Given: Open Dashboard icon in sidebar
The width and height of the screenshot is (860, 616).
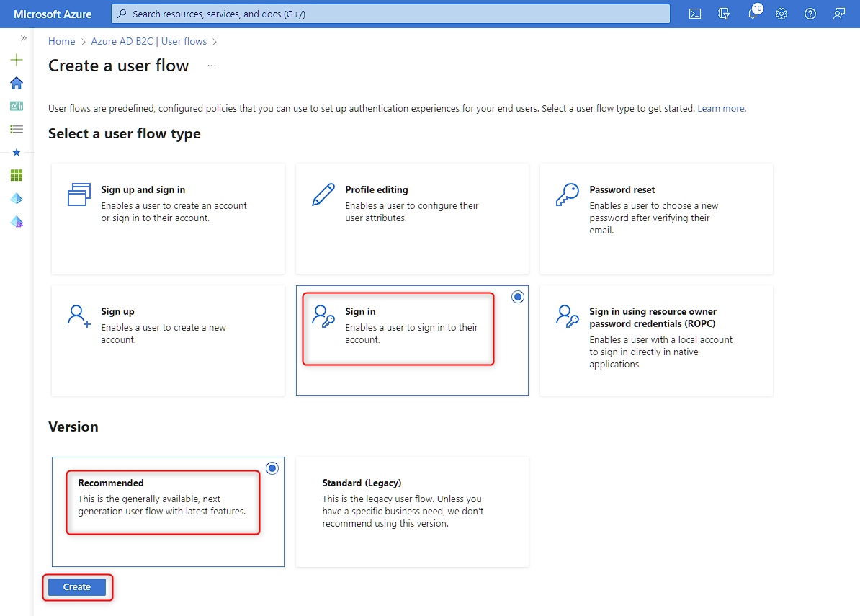Looking at the screenshot, I should coord(17,106).
